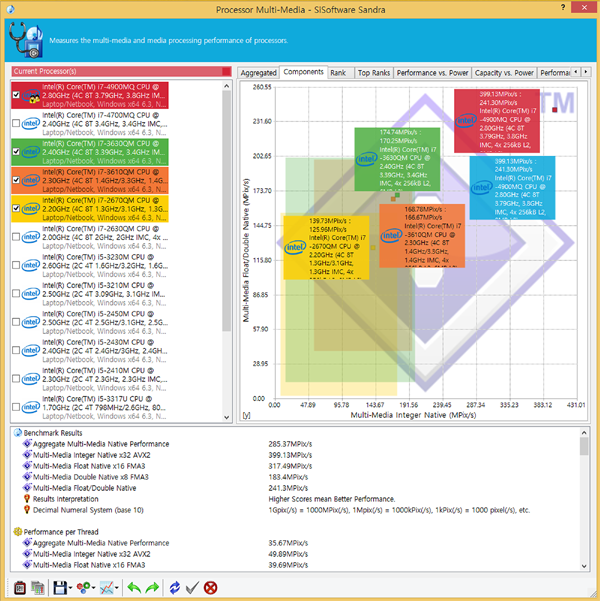Click the Current Processor(s) header bar
The width and height of the screenshot is (600, 601).
point(122,71)
